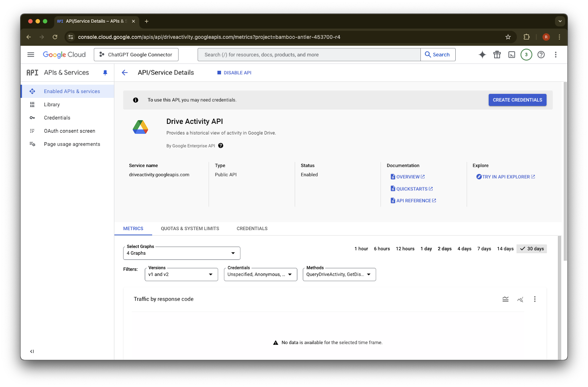
Task: Click the Search button
Action: click(438, 55)
